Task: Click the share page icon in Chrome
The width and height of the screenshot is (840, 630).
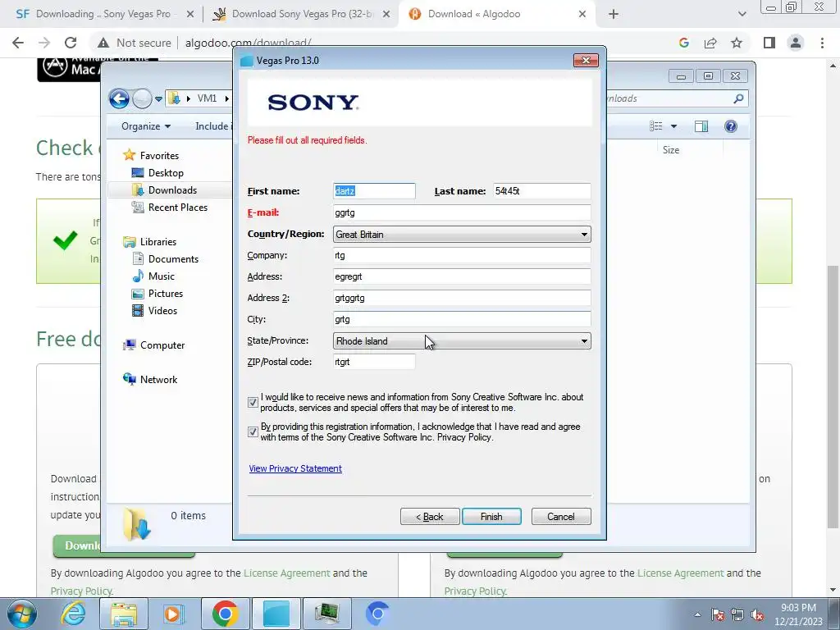Action: (x=710, y=43)
